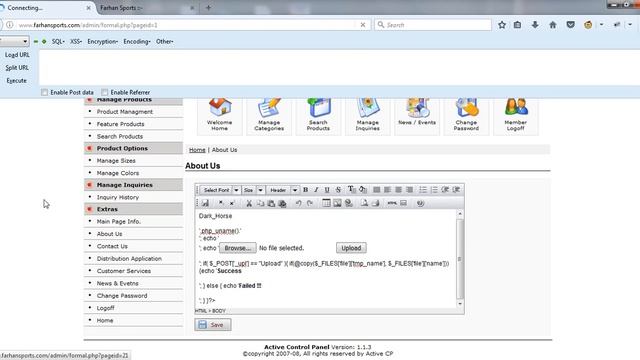Open the Size dropdown in the editor

253,190
